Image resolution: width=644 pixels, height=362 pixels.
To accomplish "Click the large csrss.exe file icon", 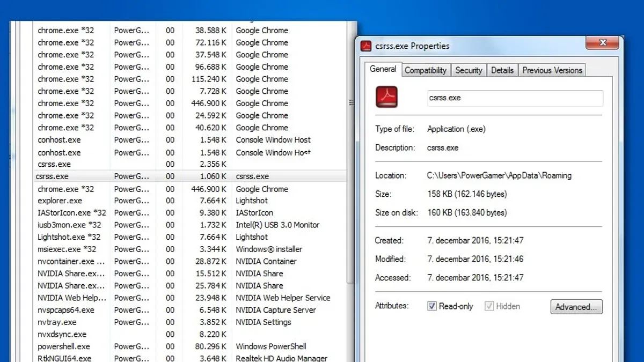I will (386, 97).
